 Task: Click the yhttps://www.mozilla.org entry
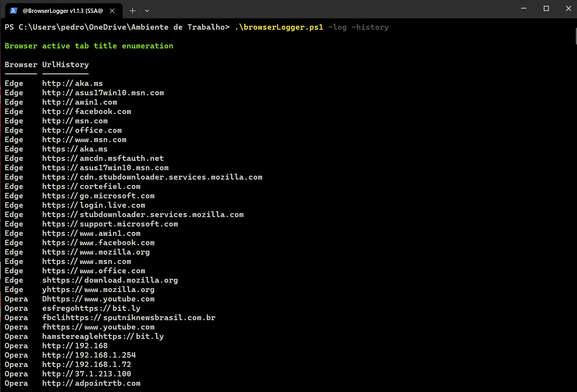coord(98,289)
